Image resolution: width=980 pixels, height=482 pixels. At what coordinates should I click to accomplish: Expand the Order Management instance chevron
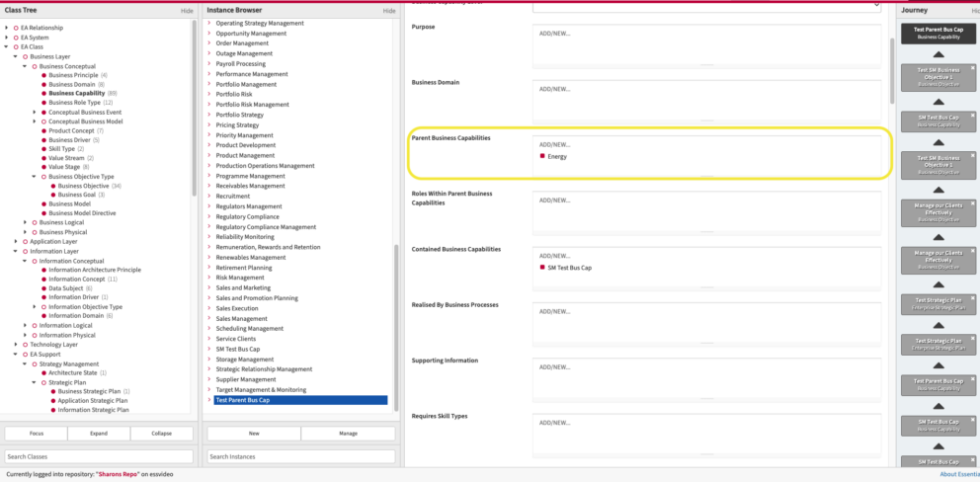point(209,43)
